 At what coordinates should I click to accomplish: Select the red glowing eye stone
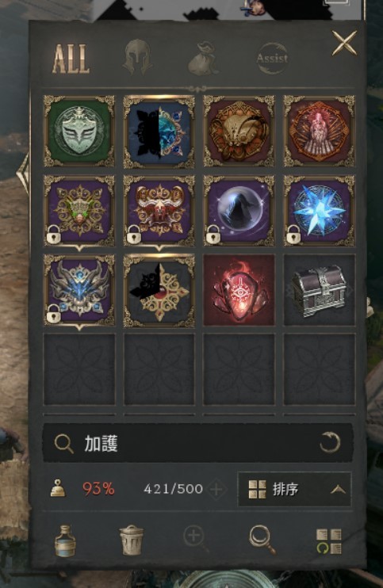pos(239,289)
